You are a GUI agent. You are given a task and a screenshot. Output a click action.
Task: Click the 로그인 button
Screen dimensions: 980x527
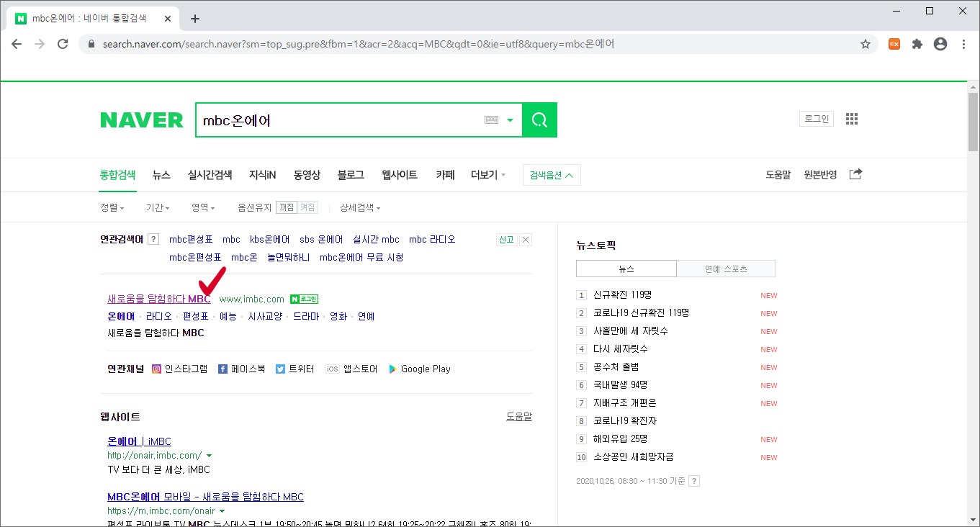817,119
